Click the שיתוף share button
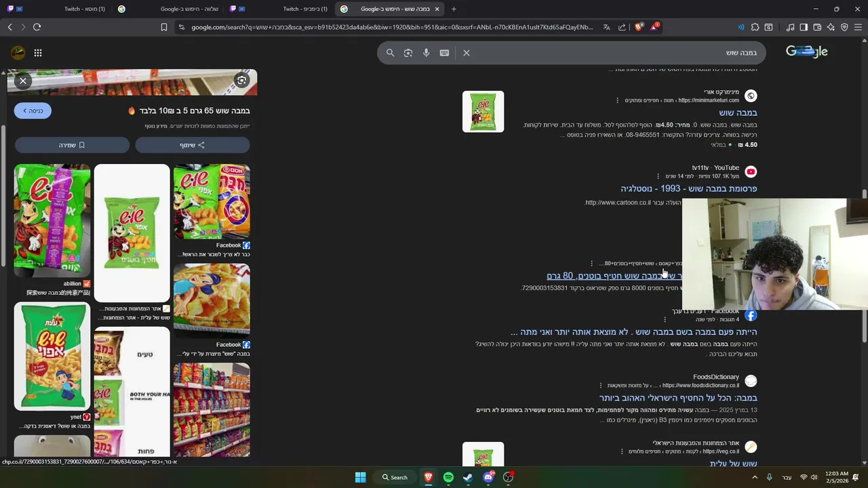This screenshot has width=868, height=488. [193, 145]
